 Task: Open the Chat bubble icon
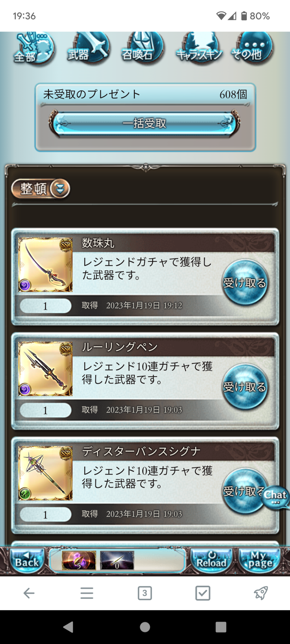276,497
